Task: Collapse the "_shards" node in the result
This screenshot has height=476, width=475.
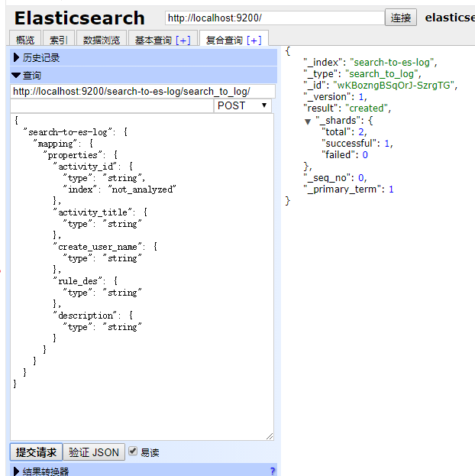Action: point(308,121)
